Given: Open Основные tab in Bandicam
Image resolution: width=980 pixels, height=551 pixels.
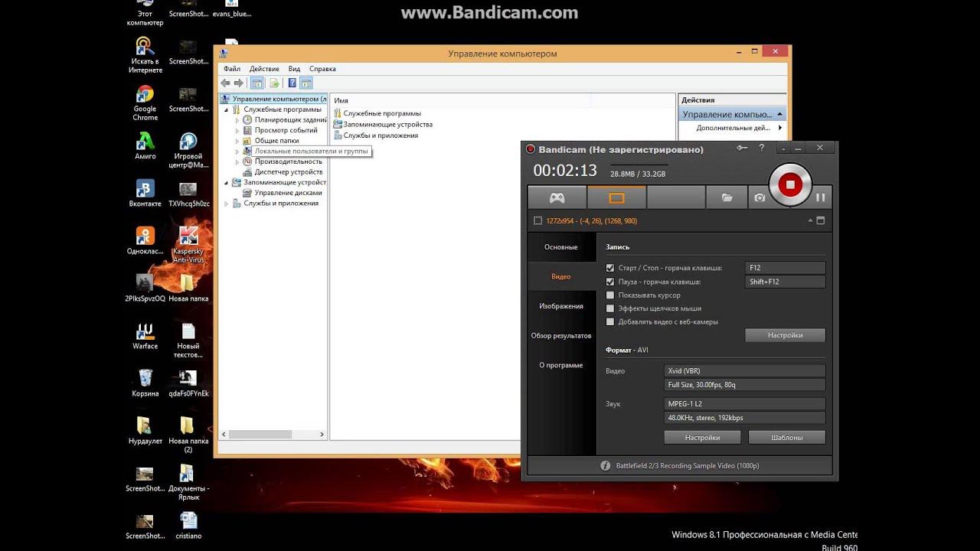Looking at the screenshot, I should click(x=561, y=247).
